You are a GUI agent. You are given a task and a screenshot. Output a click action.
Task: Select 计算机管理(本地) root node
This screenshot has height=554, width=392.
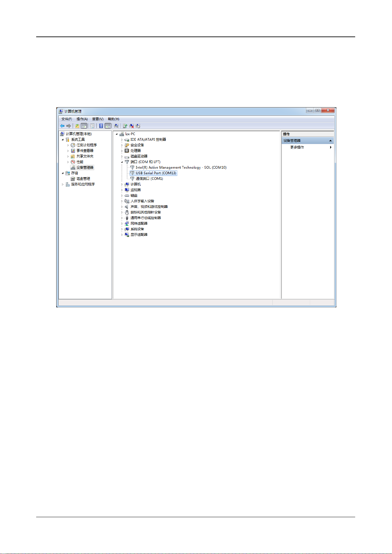pyautogui.click(x=79, y=134)
